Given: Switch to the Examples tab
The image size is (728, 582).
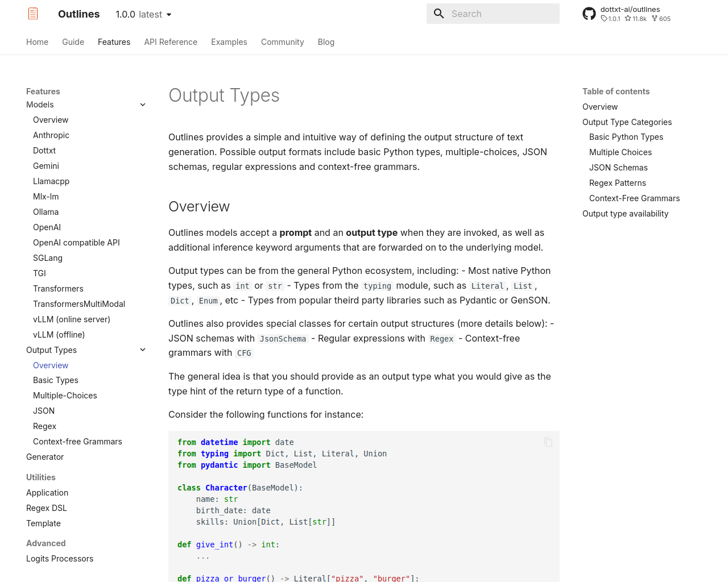Looking at the screenshot, I should [229, 42].
